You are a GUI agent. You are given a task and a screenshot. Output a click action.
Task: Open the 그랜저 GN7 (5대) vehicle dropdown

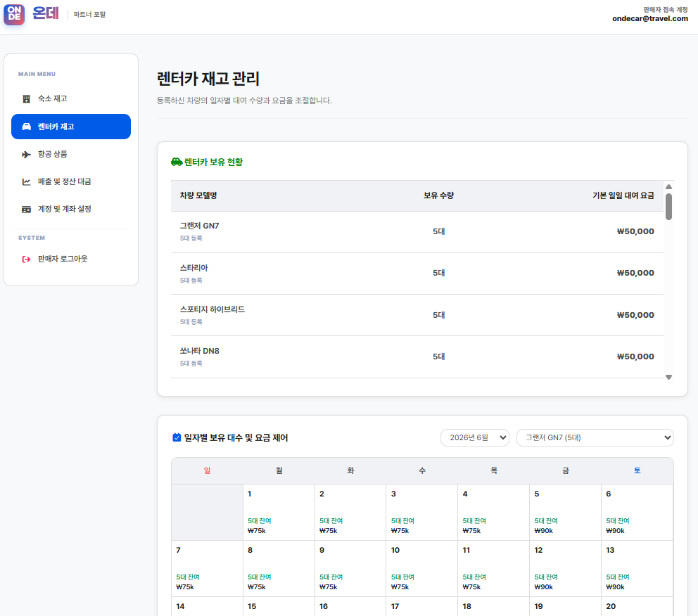pyautogui.click(x=595, y=437)
